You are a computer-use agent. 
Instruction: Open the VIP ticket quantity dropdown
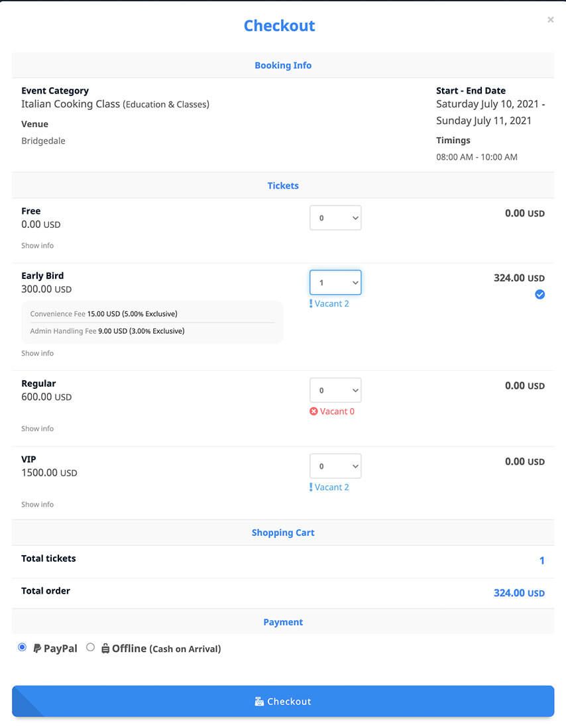point(335,466)
